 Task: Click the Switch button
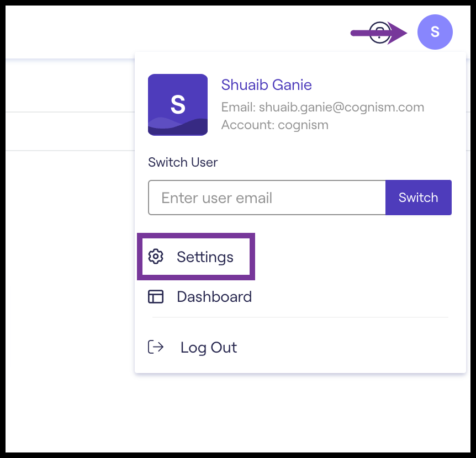(419, 198)
